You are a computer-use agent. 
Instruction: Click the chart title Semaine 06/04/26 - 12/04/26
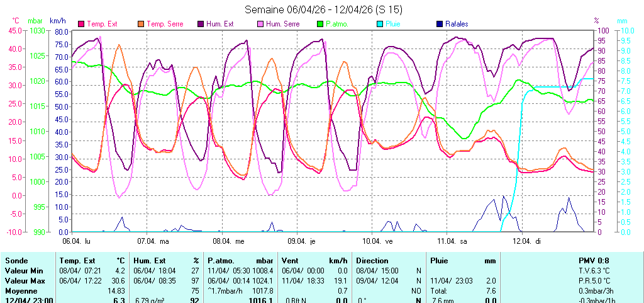pos(323,9)
